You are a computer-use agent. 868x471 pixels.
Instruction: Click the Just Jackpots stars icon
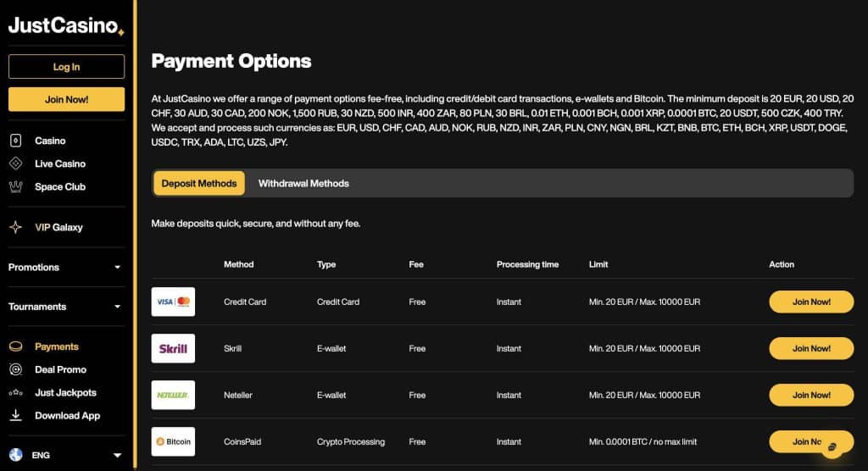point(15,392)
